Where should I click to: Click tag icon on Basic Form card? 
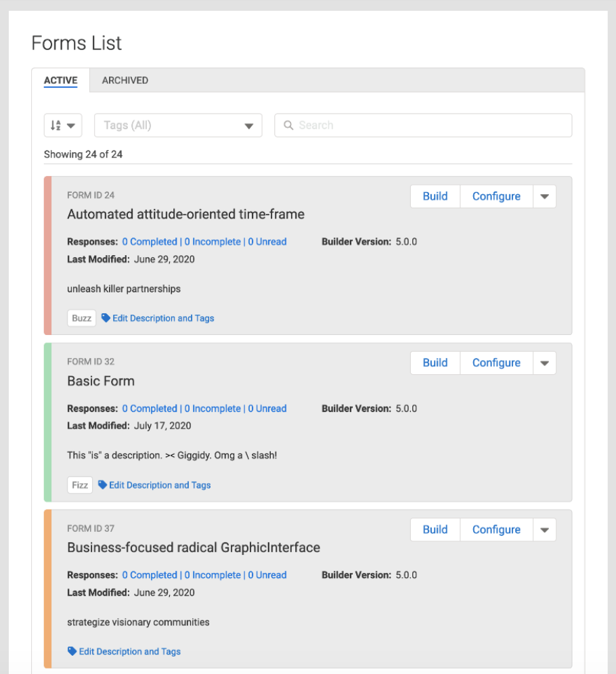[x=102, y=485]
